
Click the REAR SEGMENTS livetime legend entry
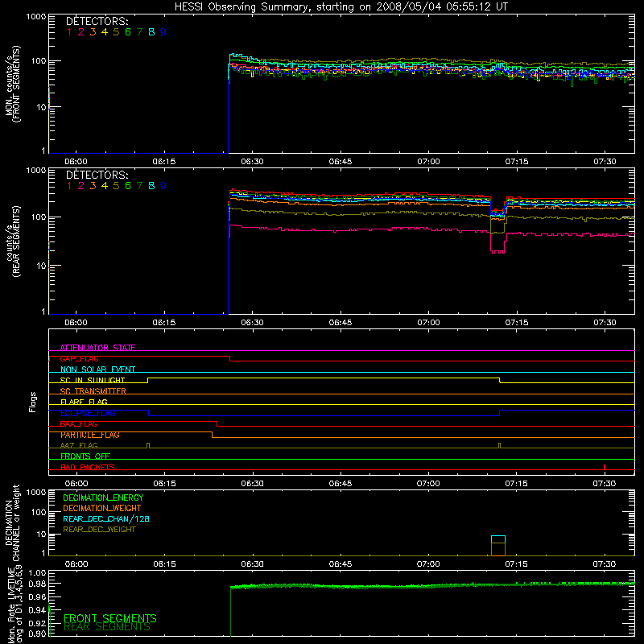pos(107,627)
